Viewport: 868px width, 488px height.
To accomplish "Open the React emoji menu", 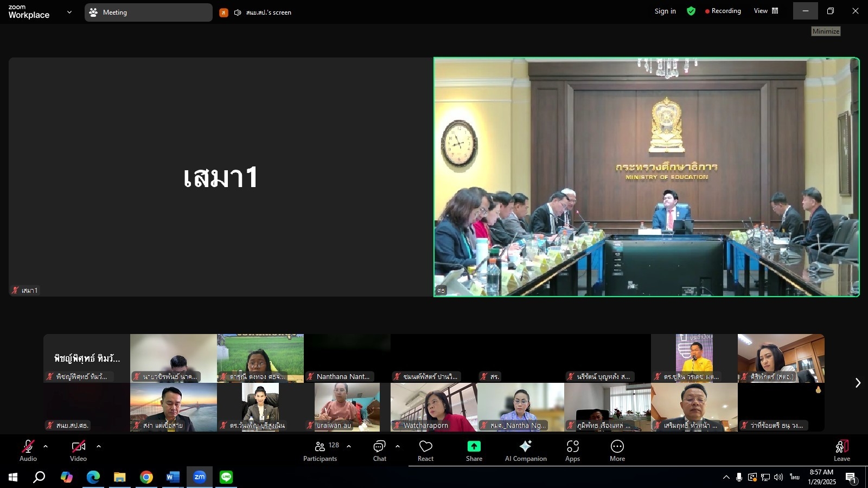I will (425, 451).
